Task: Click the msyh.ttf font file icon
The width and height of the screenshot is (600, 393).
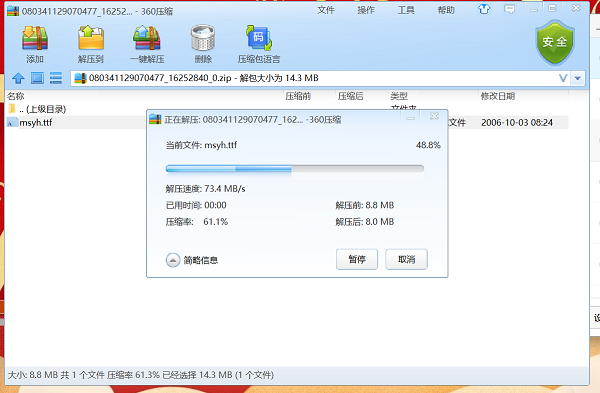Action: click(13, 122)
